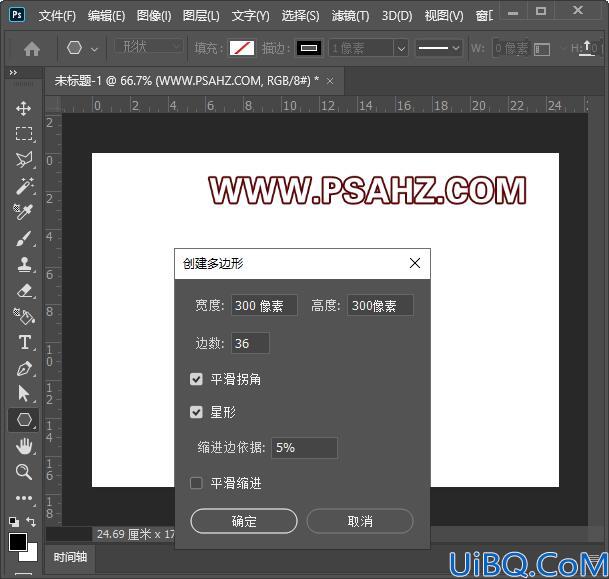Image resolution: width=609 pixels, height=579 pixels.
Task: Select the Pen tool
Action: 24,369
